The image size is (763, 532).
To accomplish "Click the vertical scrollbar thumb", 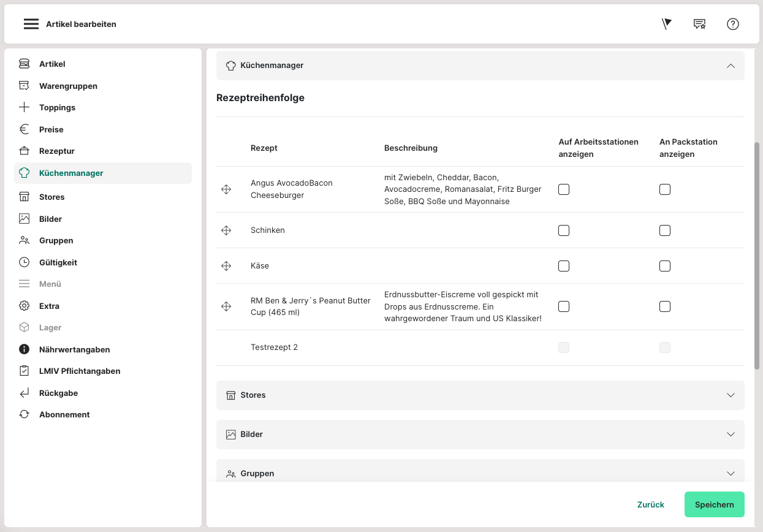I will coord(757,254).
